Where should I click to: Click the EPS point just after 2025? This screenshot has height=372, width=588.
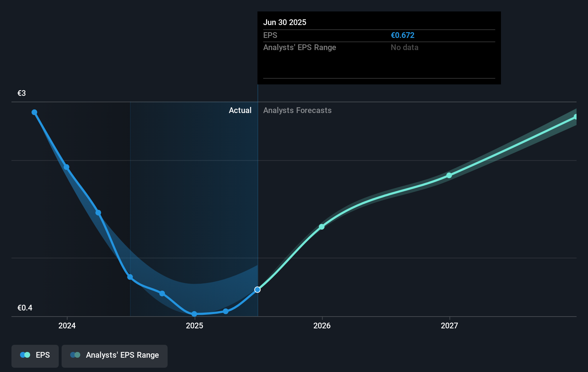[x=226, y=311]
